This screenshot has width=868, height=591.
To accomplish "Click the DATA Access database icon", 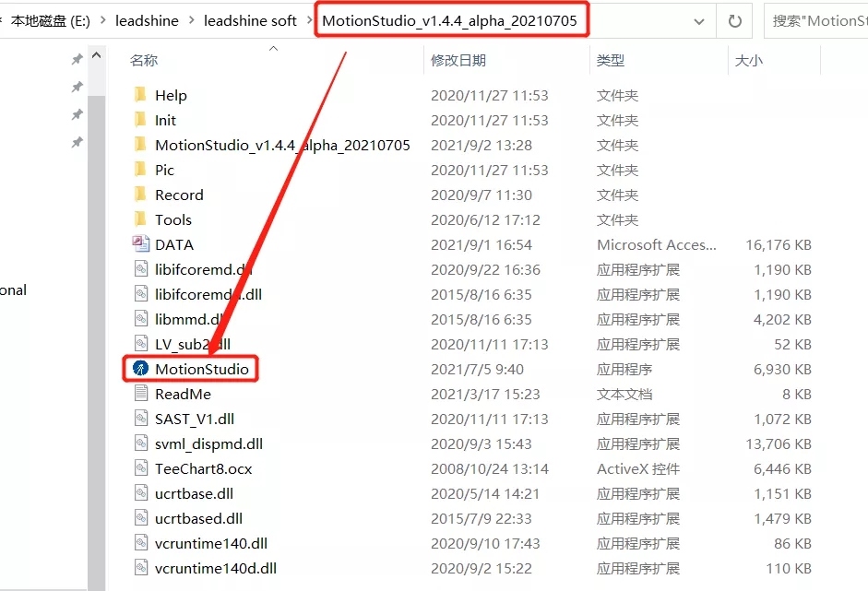I will 140,244.
